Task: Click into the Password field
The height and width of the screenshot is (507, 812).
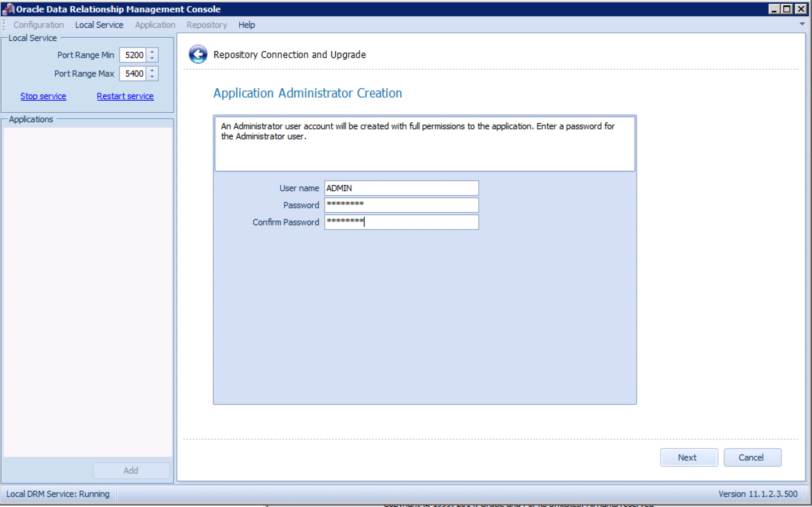Action: click(401, 205)
